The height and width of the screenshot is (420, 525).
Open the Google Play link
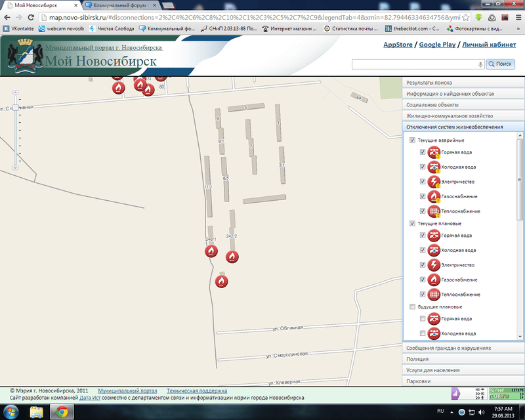(x=437, y=45)
